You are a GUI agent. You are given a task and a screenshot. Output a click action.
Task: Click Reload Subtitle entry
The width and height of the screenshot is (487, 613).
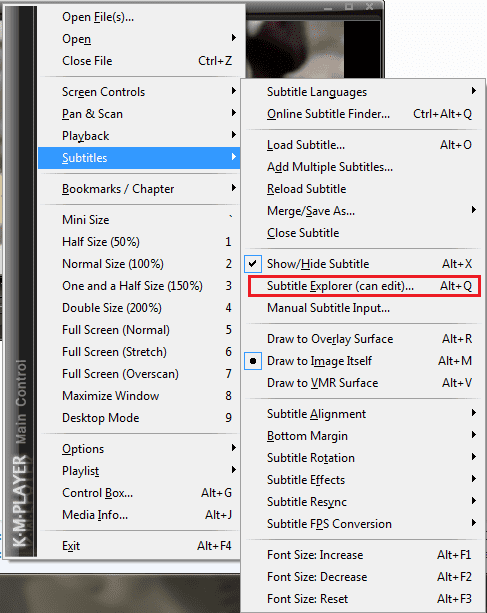tap(362, 189)
